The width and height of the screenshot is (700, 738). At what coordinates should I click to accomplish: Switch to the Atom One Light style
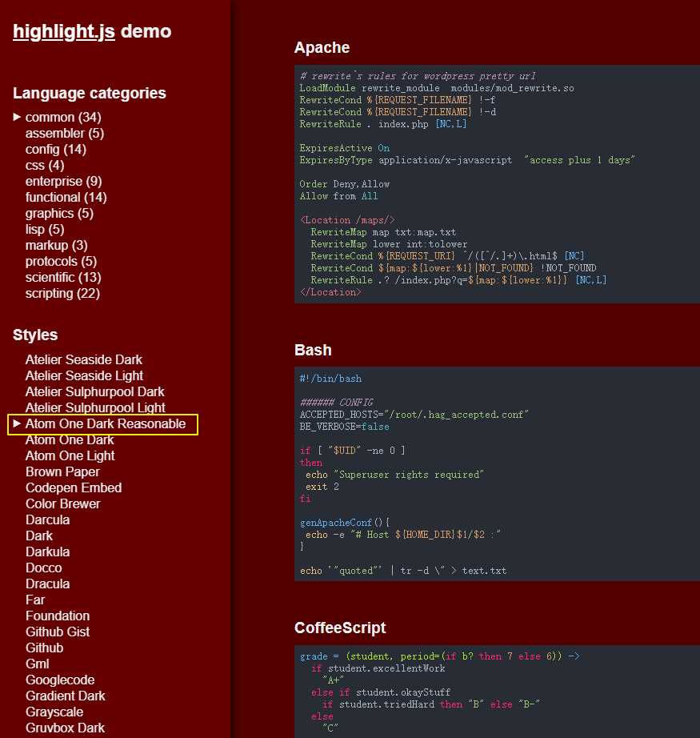70,455
